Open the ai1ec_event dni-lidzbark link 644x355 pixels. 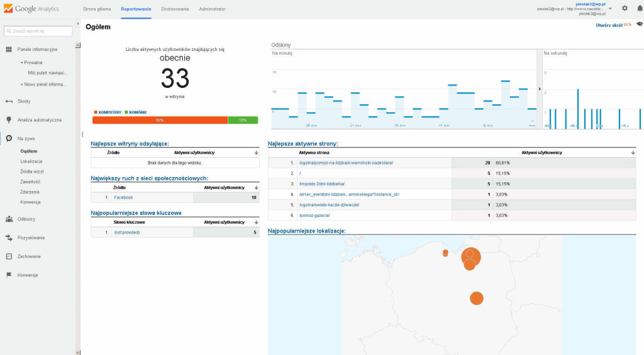349,195
